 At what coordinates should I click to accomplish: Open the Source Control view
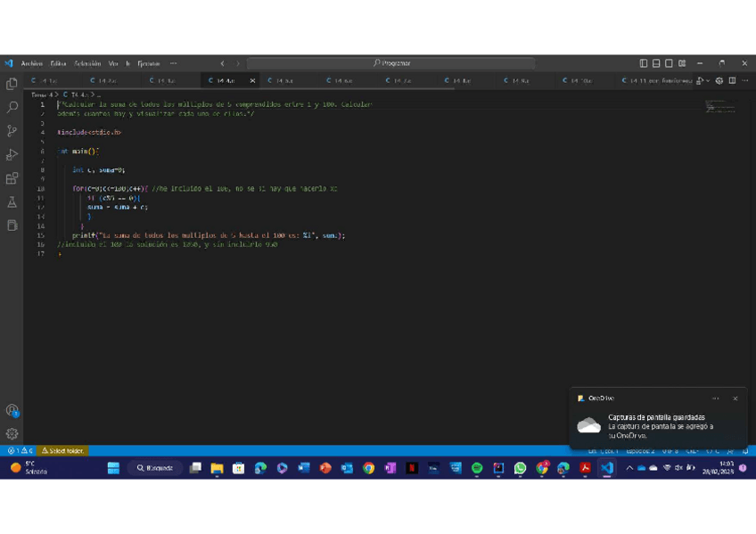point(12,131)
